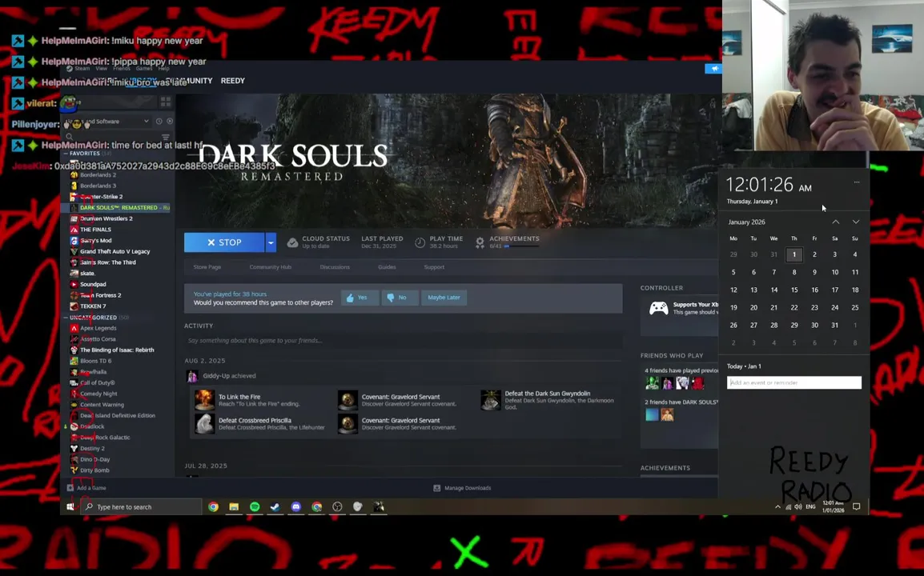Click Type here to search box
The height and width of the screenshot is (576, 924).
click(x=142, y=506)
